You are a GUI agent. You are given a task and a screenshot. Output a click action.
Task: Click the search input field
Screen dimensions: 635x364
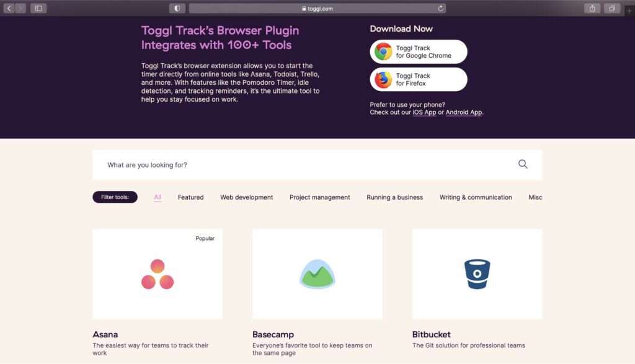coord(248,164)
